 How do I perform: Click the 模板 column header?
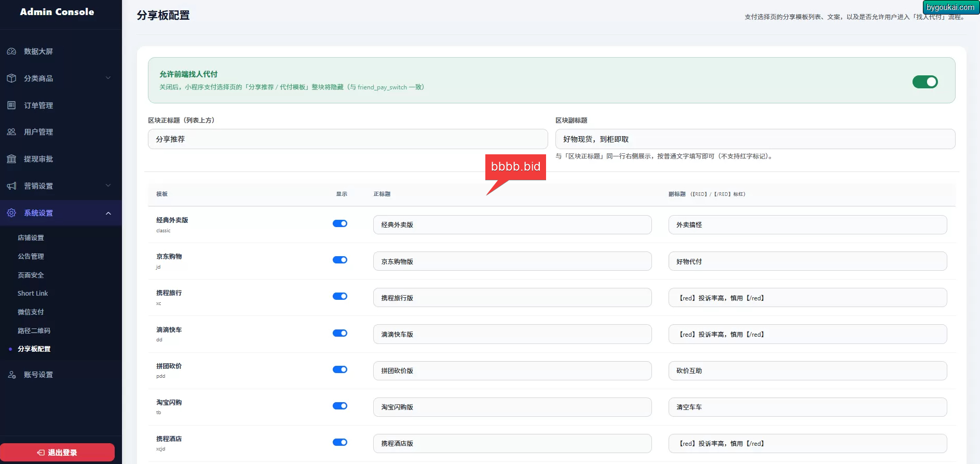tap(162, 194)
